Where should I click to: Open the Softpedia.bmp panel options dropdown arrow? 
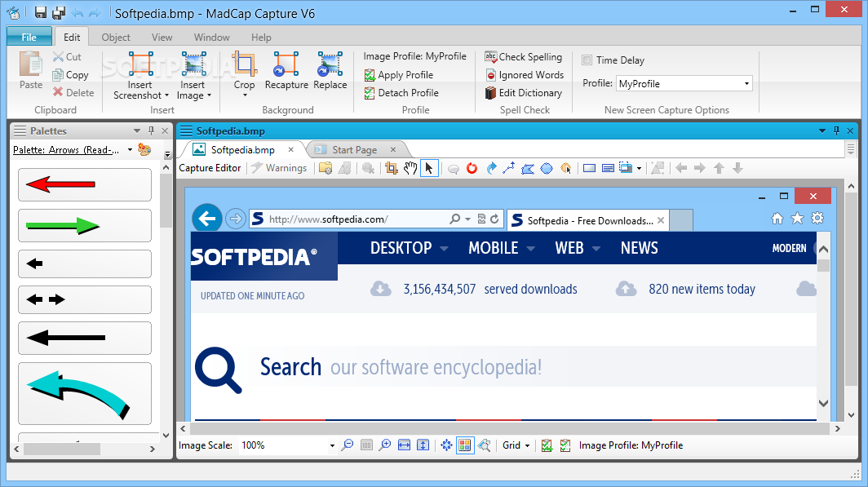click(x=822, y=131)
